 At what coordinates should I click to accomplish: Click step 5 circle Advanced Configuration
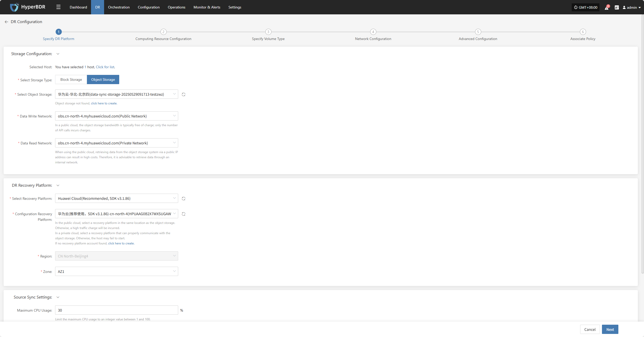coord(478,32)
